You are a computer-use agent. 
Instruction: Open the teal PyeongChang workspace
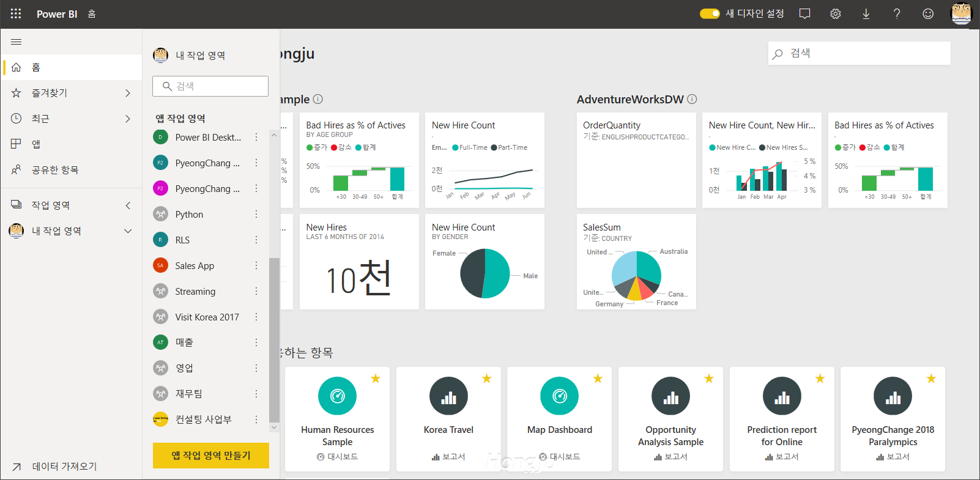pos(207,163)
